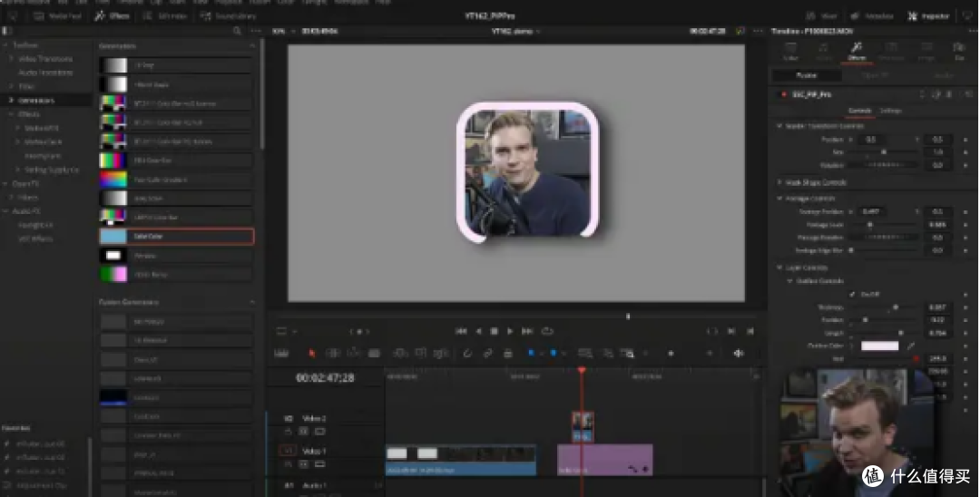This screenshot has width=980, height=497.
Task: Expand the Titles category arrow
Action: click(x=11, y=86)
